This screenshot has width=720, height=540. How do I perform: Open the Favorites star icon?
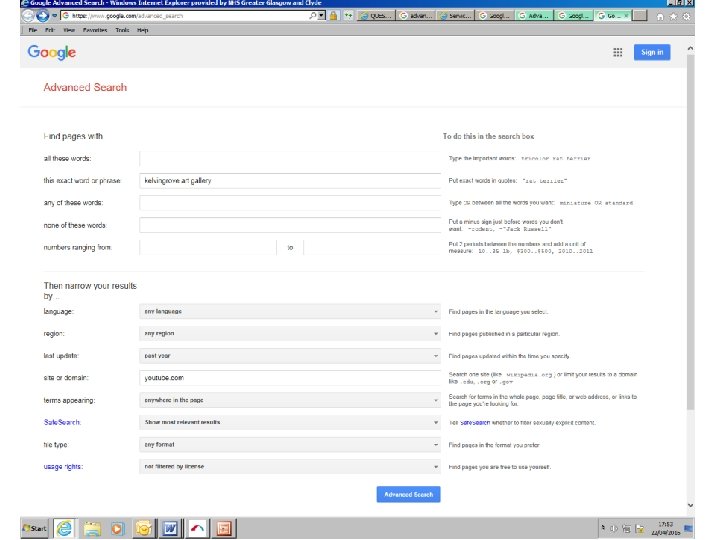pos(673,17)
